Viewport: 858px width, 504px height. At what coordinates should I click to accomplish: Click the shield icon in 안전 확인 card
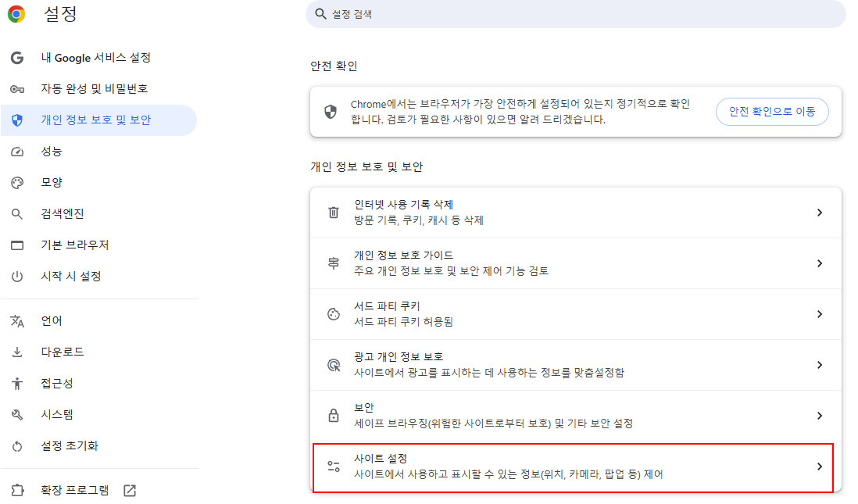(x=331, y=113)
